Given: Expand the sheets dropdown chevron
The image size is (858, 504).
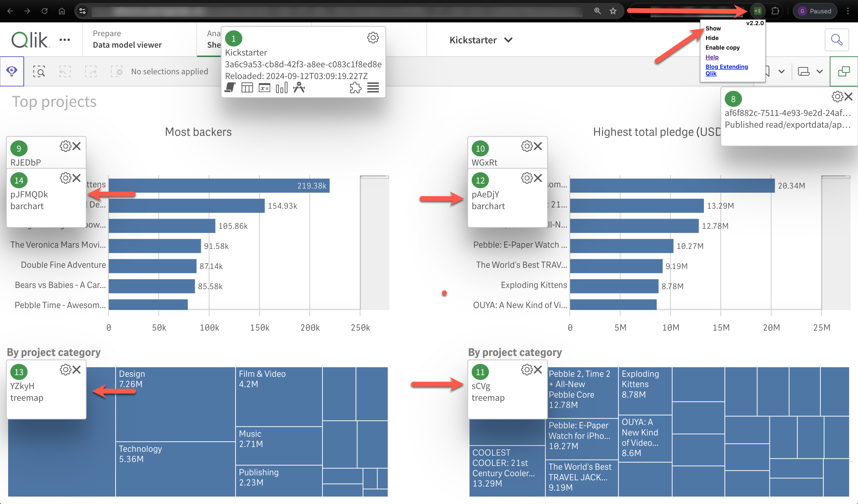Looking at the screenshot, I should pyautogui.click(x=819, y=72).
